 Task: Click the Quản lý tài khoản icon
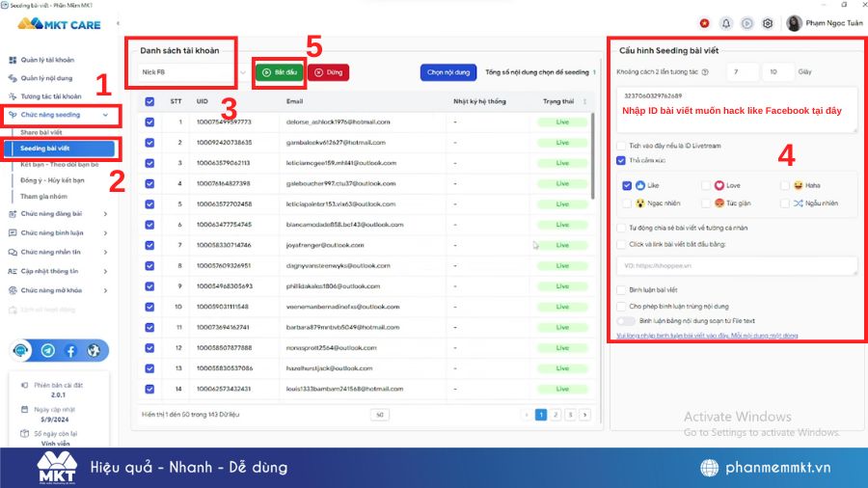tap(13, 60)
